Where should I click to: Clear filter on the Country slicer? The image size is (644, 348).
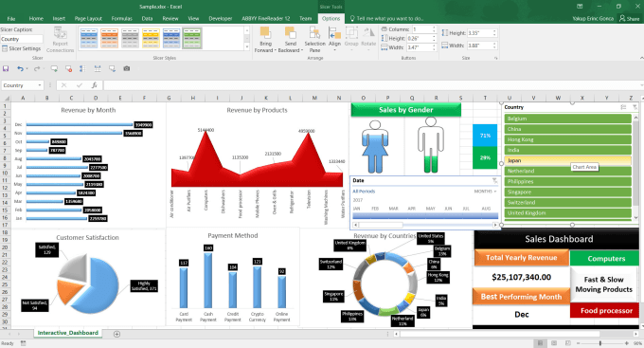click(635, 107)
